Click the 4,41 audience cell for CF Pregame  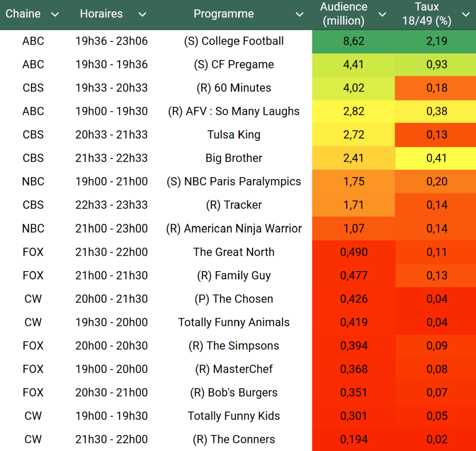pos(353,65)
